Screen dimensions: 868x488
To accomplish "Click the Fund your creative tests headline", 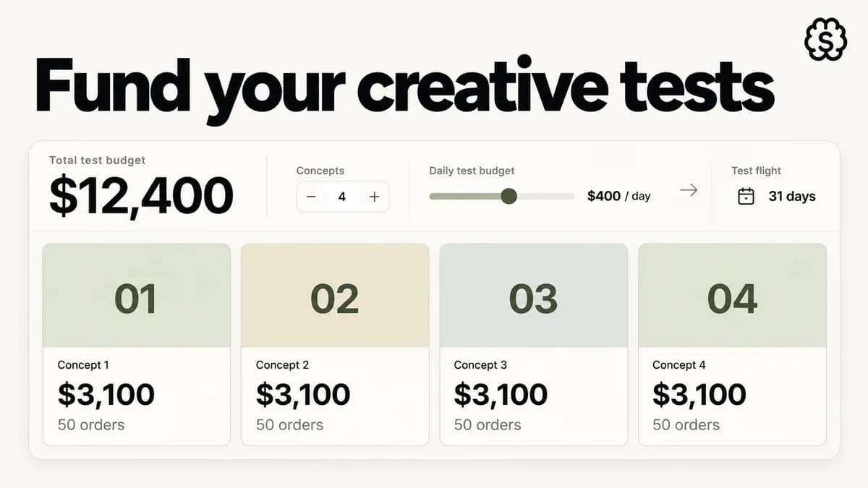I will [404, 87].
